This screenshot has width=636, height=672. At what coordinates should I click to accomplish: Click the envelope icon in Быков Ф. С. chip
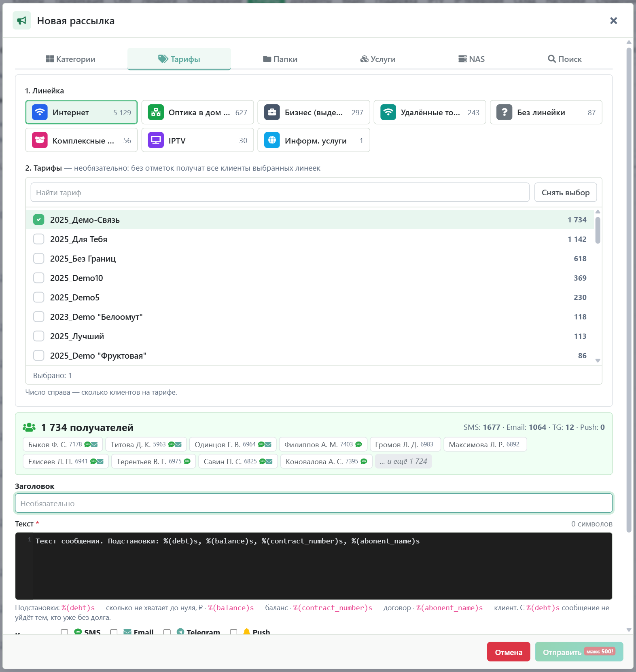(95, 444)
